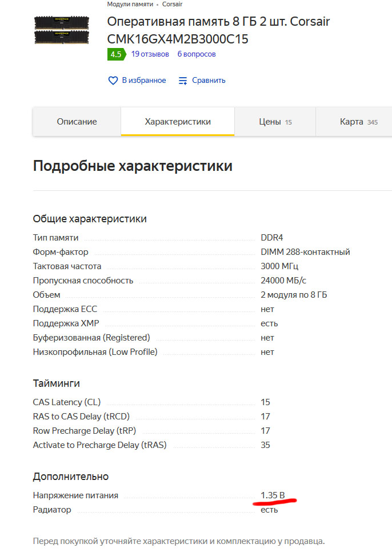The image size is (392, 560).
Task: Switch to the Карта tab
Action: pos(354,121)
